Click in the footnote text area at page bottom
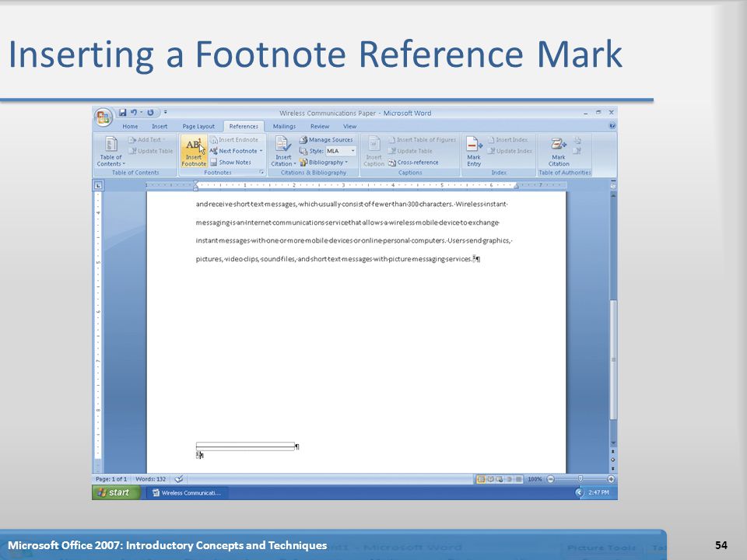 tap(200, 455)
